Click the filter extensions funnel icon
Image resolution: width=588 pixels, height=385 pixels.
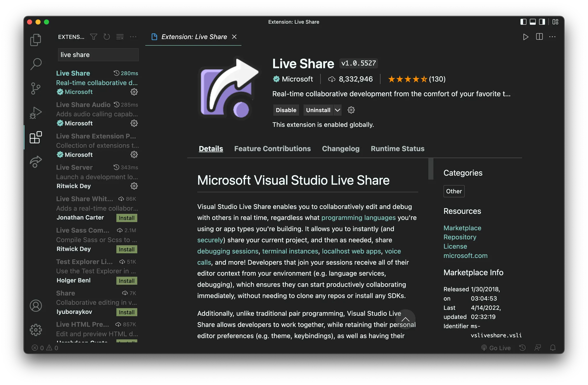(94, 37)
